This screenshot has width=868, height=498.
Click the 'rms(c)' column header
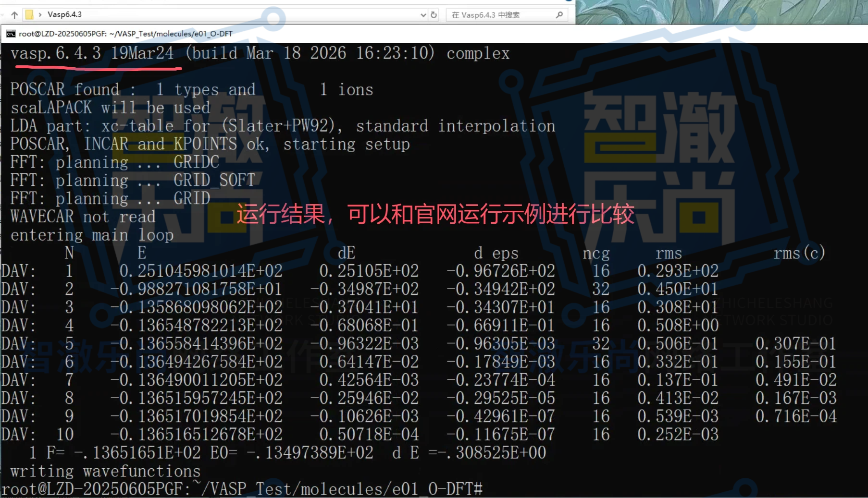pyautogui.click(x=799, y=253)
